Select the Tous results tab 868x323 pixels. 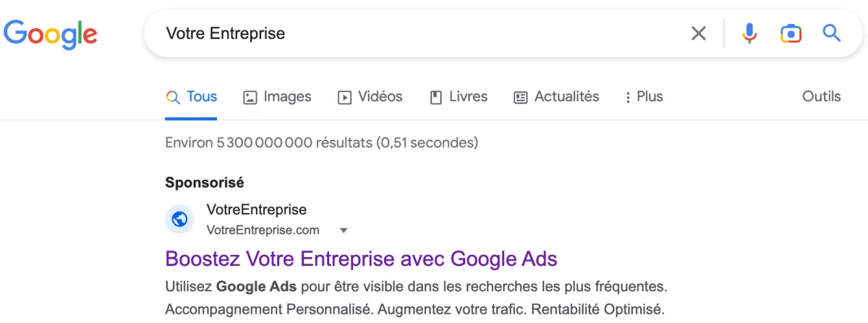point(191,96)
